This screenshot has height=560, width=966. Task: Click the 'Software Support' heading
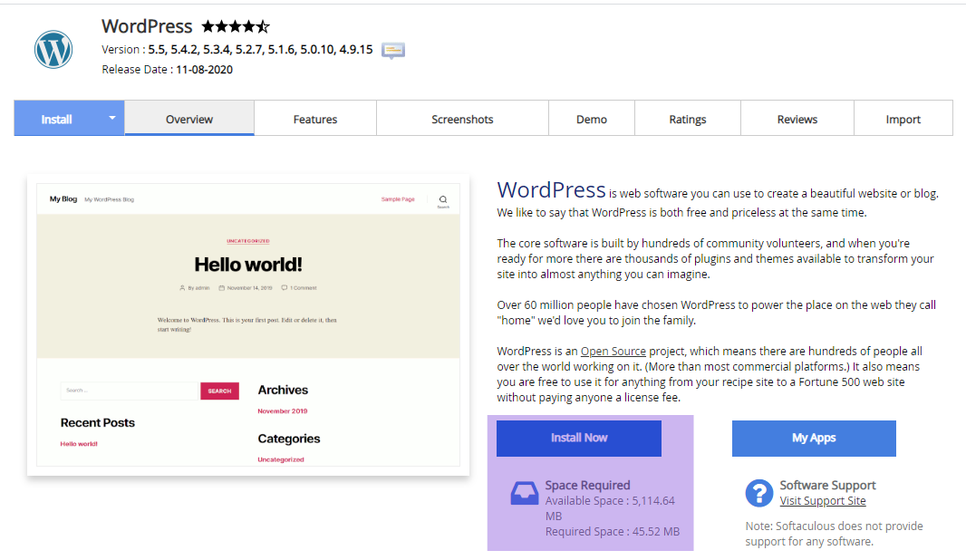click(x=827, y=485)
